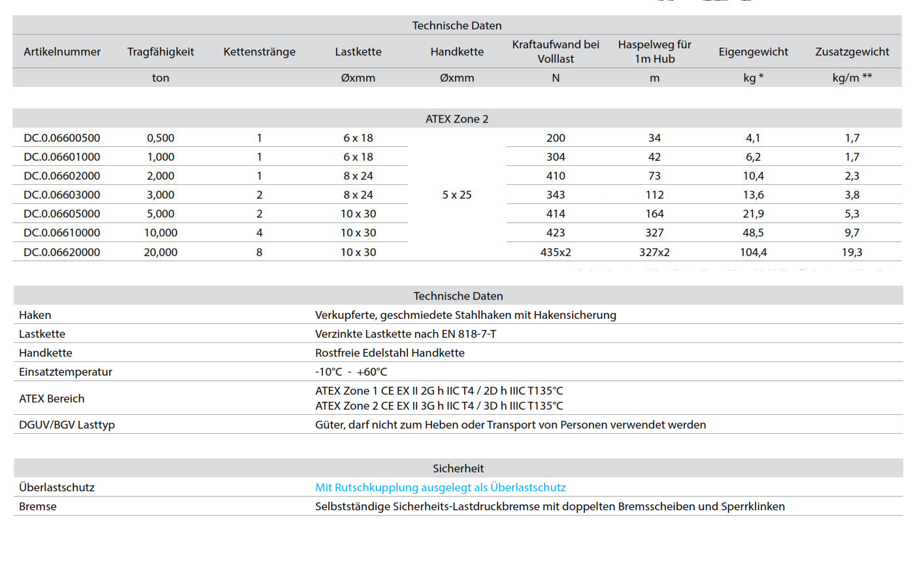Click article number DC.0.06620000
The image size is (919, 588).
pos(62,252)
